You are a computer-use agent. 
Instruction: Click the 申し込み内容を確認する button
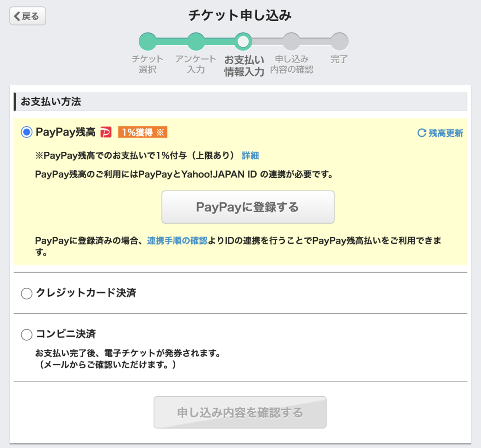point(240,412)
